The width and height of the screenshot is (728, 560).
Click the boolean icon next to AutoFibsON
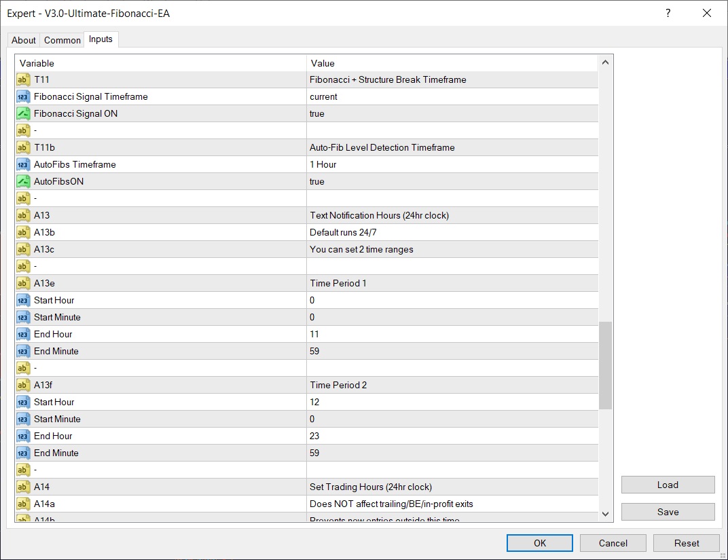pyautogui.click(x=23, y=181)
